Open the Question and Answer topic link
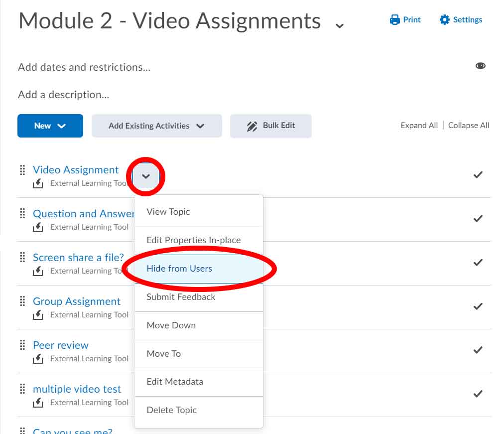The width and height of the screenshot is (504, 434). [x=83, y=214]
